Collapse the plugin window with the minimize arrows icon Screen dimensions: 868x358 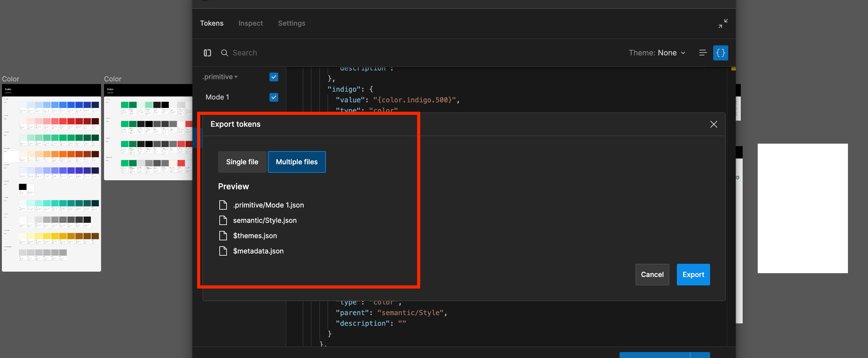click(x=723, y=23)
